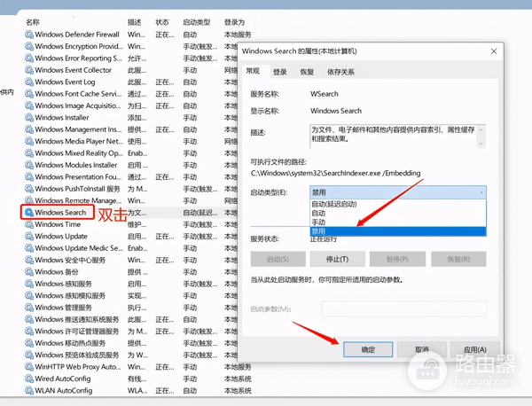Sort services by the 名称 column header
Screen dimensions: 532x406
tap(33, 22)
